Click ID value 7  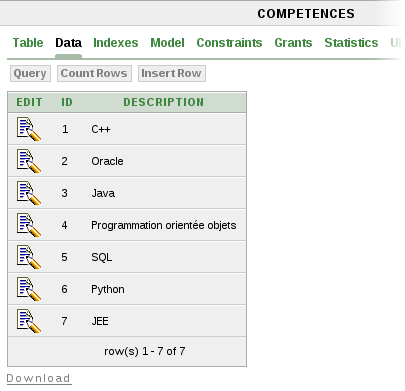[65, 321]
